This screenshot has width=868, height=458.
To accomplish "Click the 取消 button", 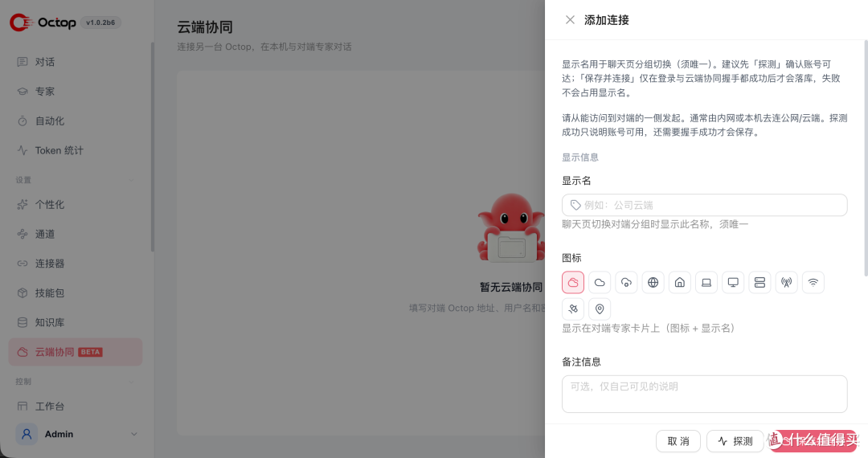I will 678,441.
